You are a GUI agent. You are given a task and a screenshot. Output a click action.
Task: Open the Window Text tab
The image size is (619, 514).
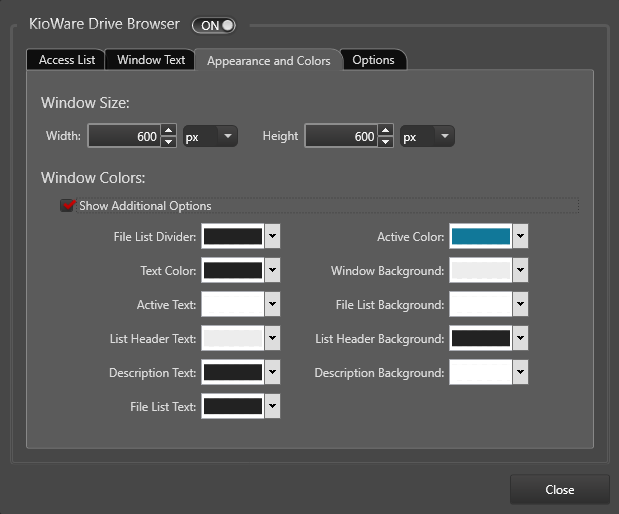(x=151, y=60)
